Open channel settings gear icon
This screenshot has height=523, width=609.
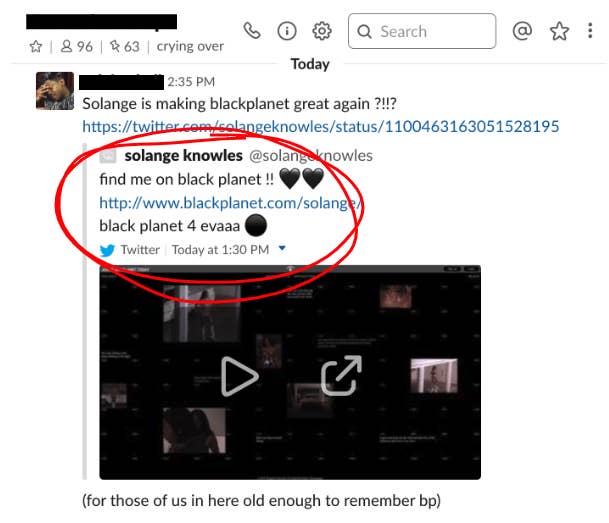322,31
